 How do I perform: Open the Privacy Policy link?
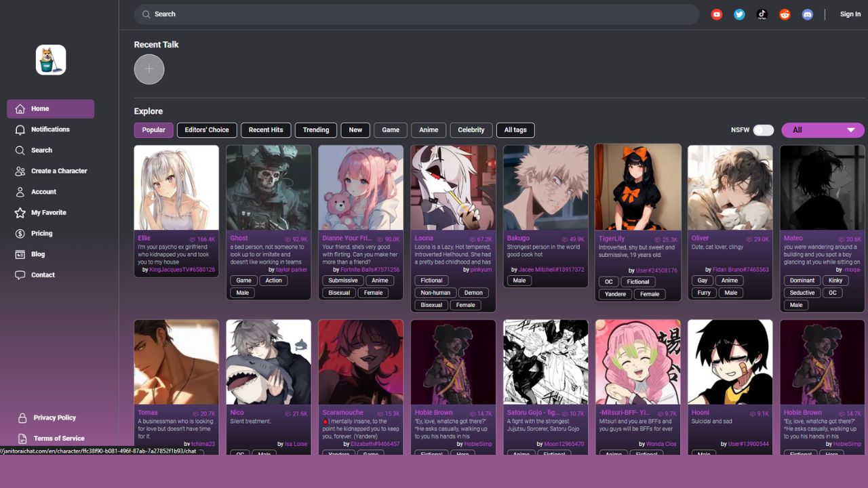coord(54,418)
